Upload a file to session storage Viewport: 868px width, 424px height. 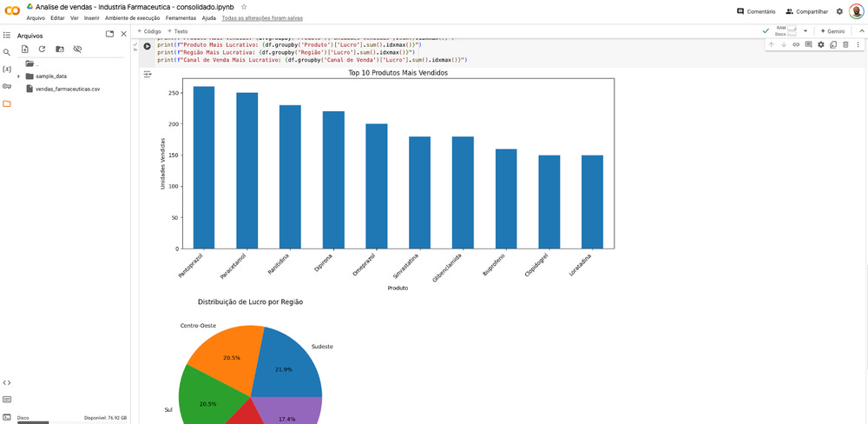click(24, 50)
